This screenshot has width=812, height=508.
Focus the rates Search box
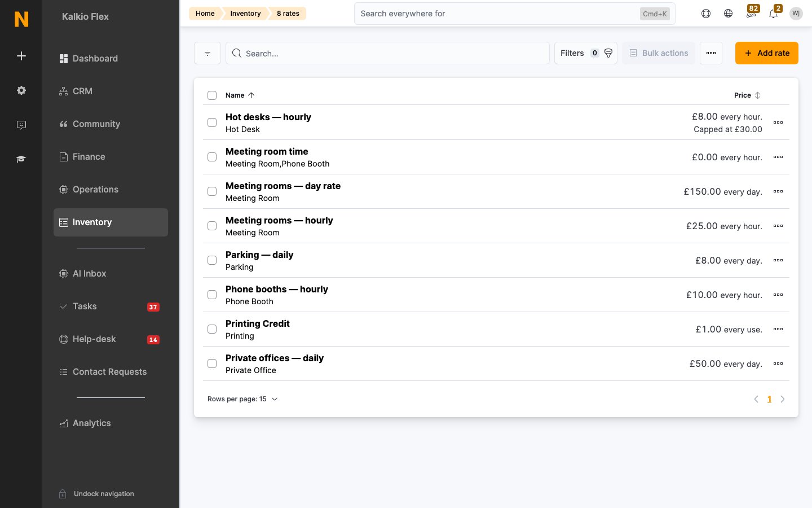coord(387,53)
